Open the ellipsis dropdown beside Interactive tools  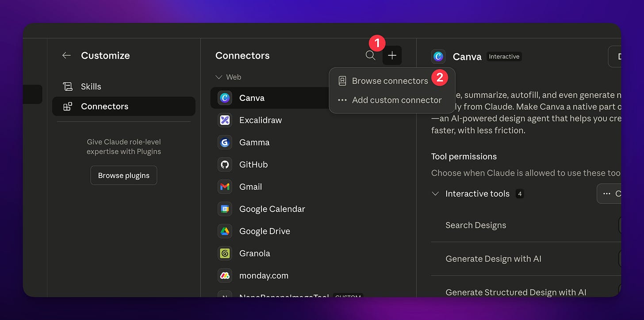(x=609, y=194)
